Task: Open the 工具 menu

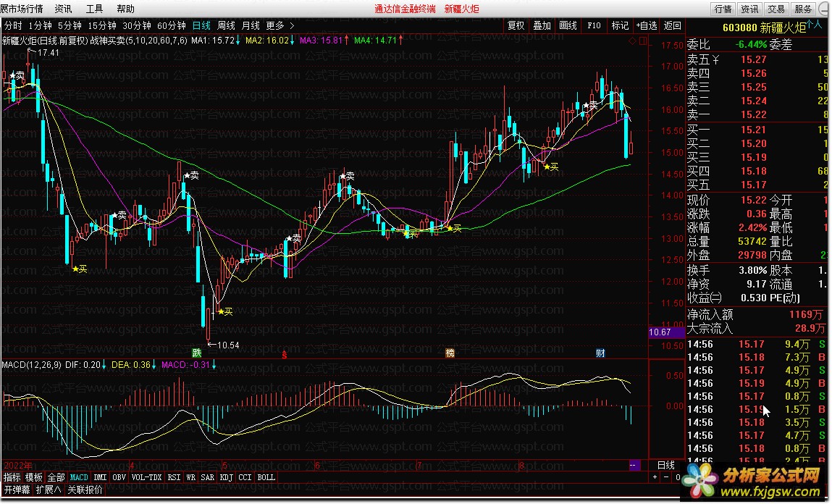Action: click(x=94, y=9)
